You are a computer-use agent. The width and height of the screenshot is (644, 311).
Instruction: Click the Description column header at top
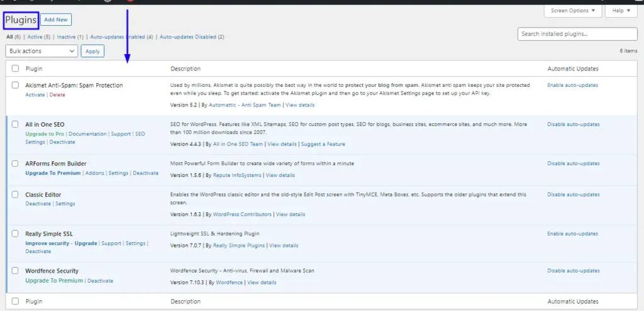click(186, 69)
